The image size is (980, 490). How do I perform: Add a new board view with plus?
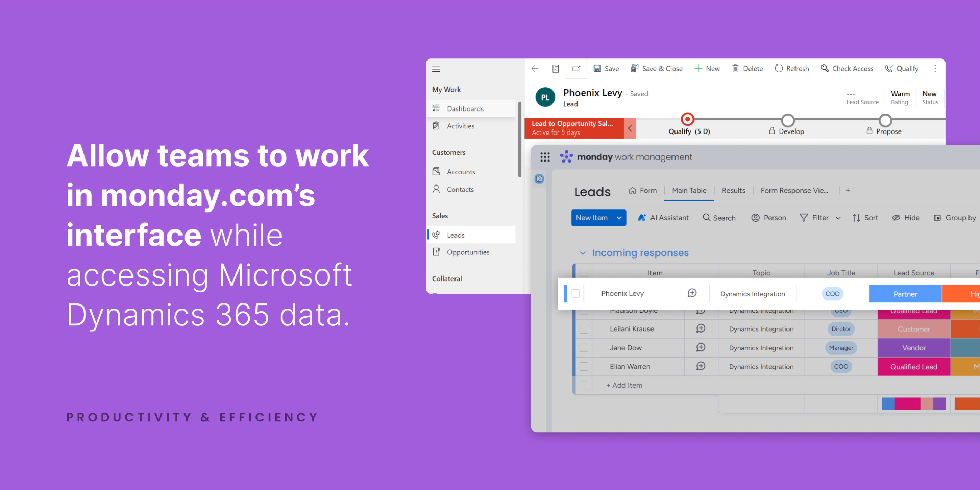[848, 190]
